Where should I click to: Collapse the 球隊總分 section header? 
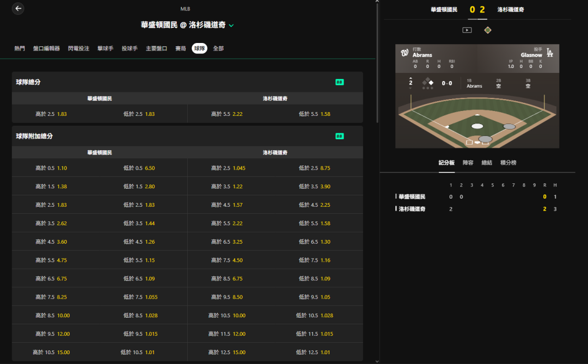pyautogui.click(x=187, y=82)
